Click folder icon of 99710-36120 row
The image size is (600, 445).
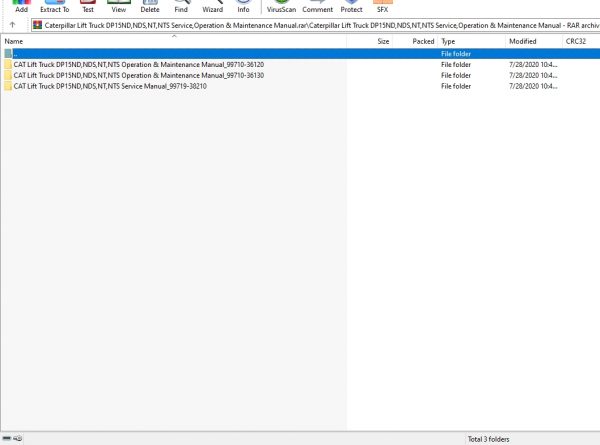coord(8,65)
